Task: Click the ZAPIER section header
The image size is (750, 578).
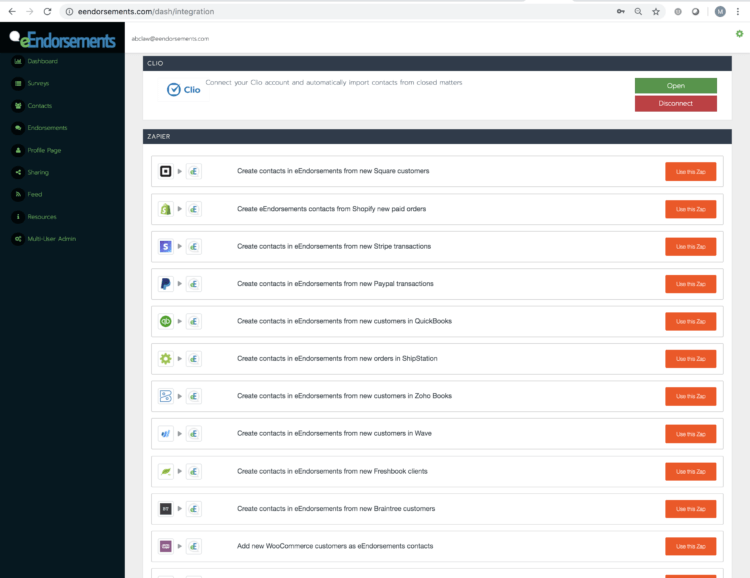Action: tap(437, 136)
